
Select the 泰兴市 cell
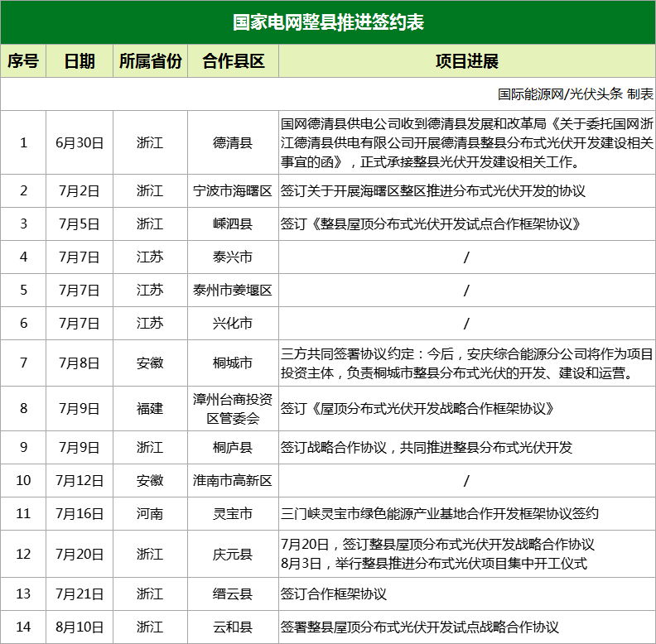[233, 257]
